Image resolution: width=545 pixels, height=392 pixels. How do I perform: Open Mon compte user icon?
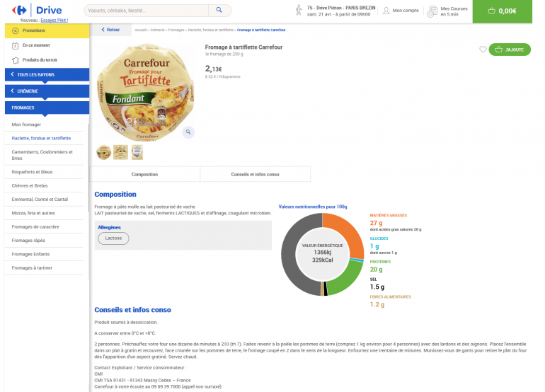click(x=386, y=11)
